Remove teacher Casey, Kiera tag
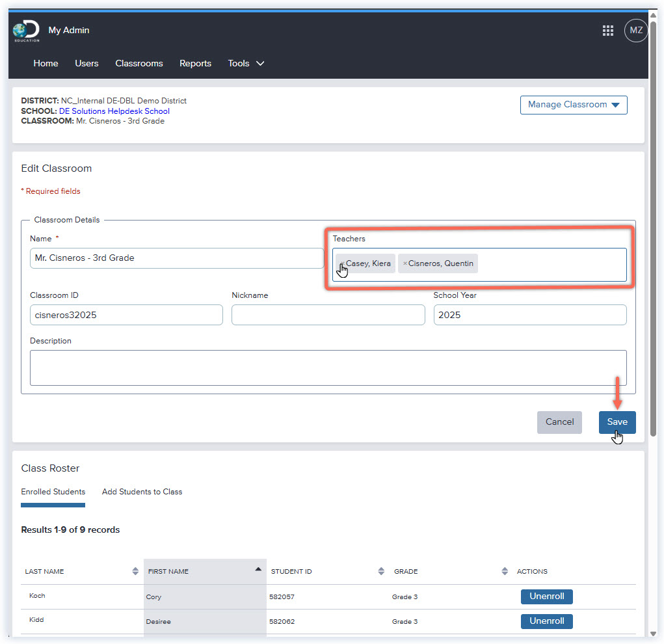This screenshot has height=644, width=664. pyautogui.click(x=341, y=263)
